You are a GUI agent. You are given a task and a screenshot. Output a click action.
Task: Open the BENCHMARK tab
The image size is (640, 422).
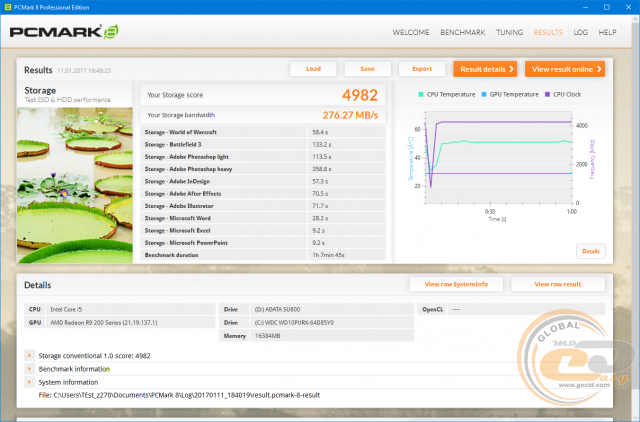point(462,32)
